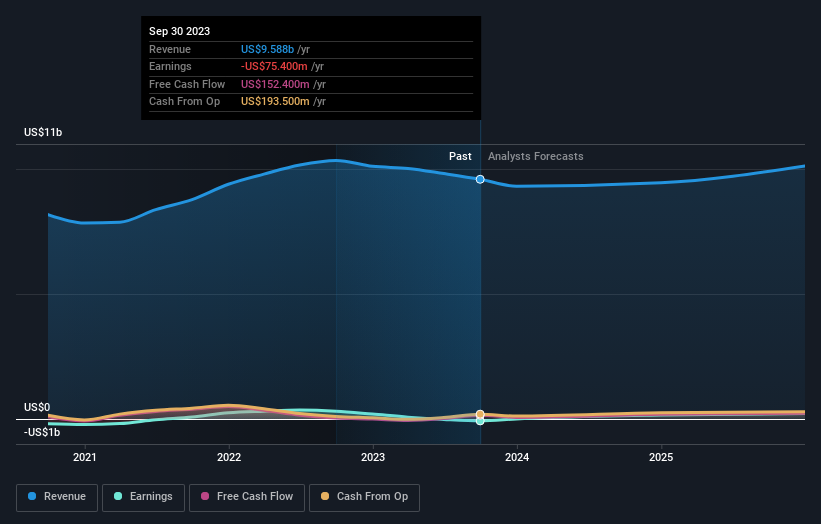Screen dimensions: 821x524
Task: Click the -US$75.400m earnings value
Action: point(274,66)
